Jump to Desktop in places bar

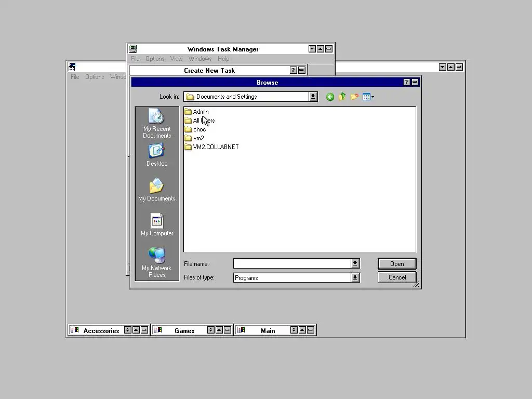157,155
